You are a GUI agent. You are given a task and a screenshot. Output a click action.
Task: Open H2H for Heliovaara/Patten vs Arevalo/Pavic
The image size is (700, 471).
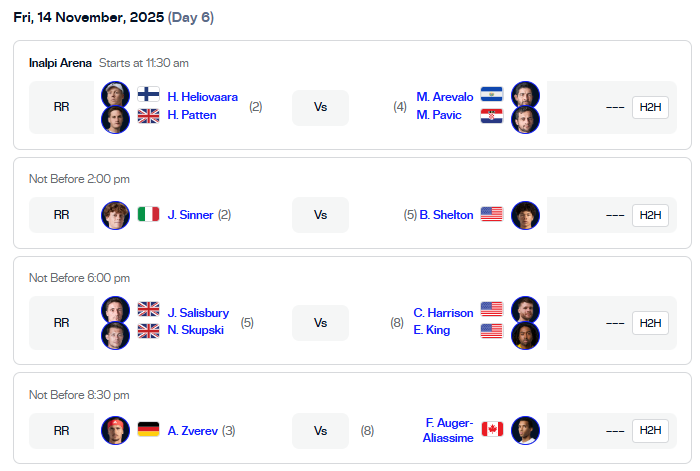[x=650, y=107]
